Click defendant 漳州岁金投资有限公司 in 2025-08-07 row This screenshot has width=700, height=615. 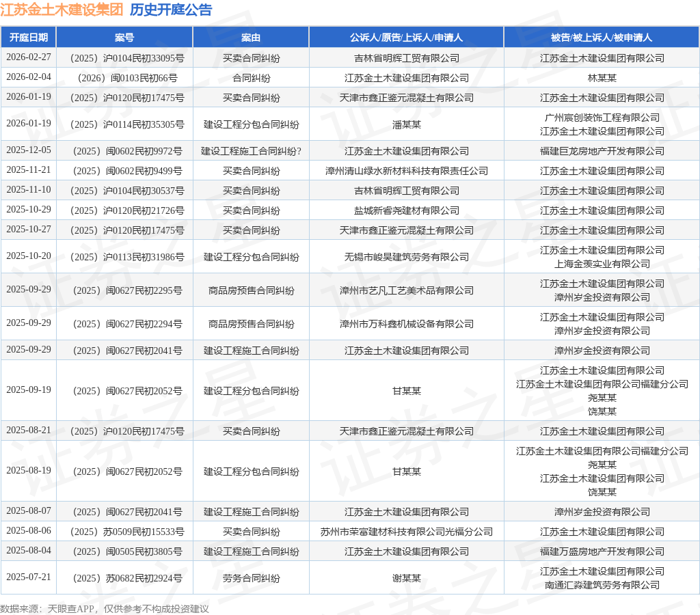tap(602, 512)
